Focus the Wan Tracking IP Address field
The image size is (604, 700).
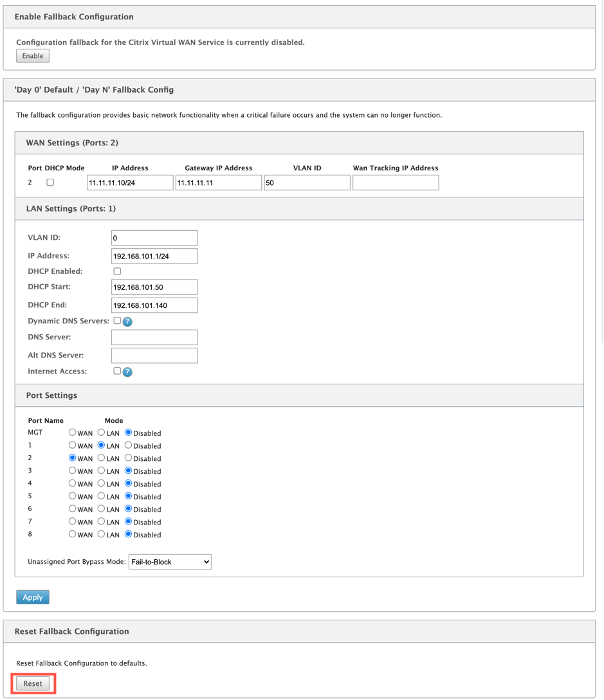pyautogui.click(x=396, y=183)
